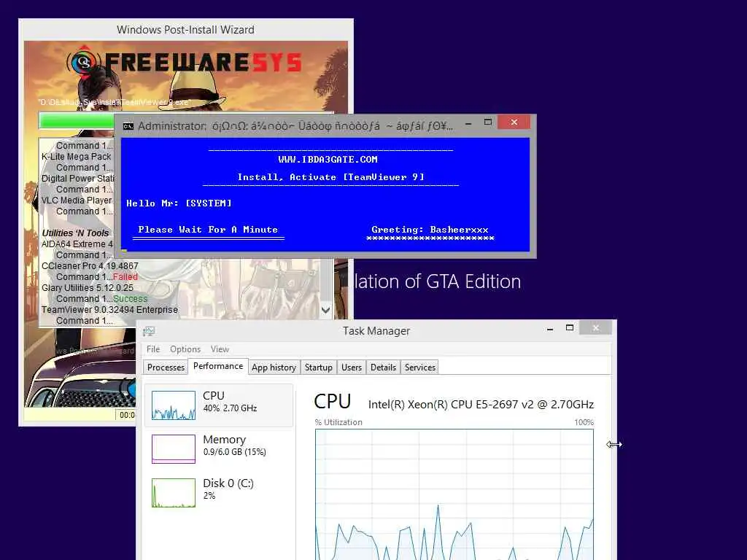Screen dimensions: 747x560
Task: Maximize the Task Manager window
Action: [570, 328]
